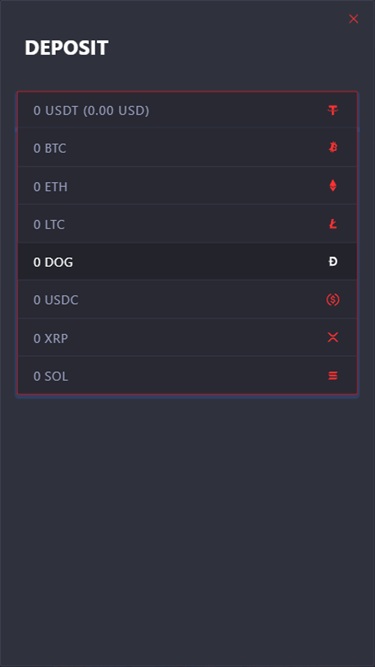The width and height of the screenshot is (375, 667).
Task: Click the Tether USDT coin icon
Action: [x=333, y=111]
